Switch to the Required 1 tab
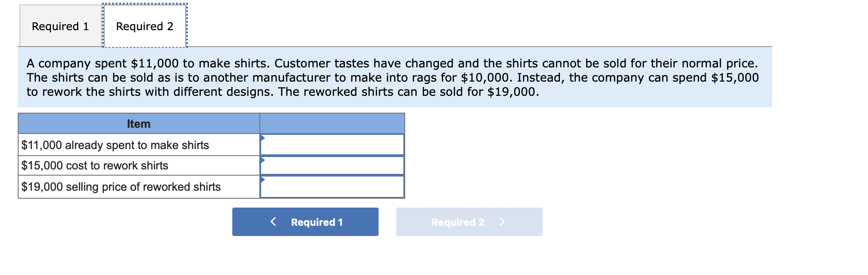868x275 pixels. tap(61, 26)
